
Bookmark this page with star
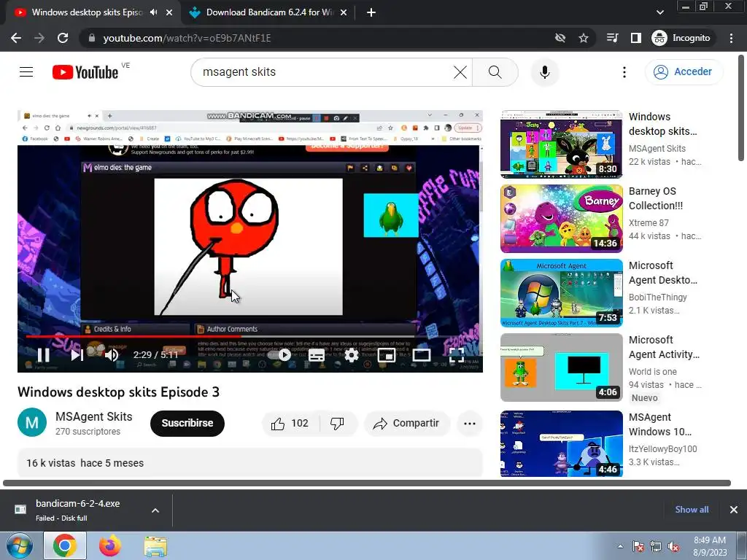pos(583,38)
